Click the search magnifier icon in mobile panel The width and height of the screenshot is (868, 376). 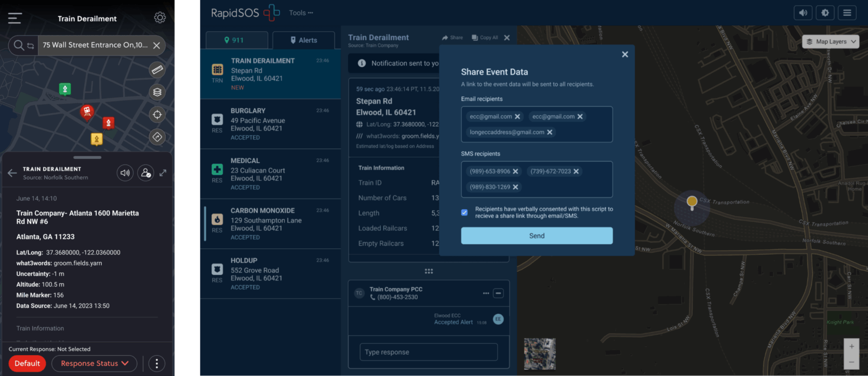pyautogui.click(x=19, y=45)
